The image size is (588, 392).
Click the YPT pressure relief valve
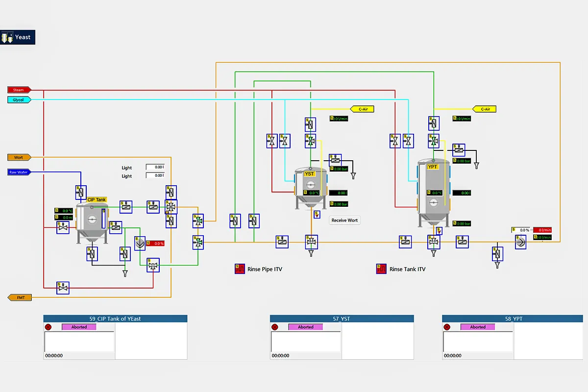click(x=459, y=149)
